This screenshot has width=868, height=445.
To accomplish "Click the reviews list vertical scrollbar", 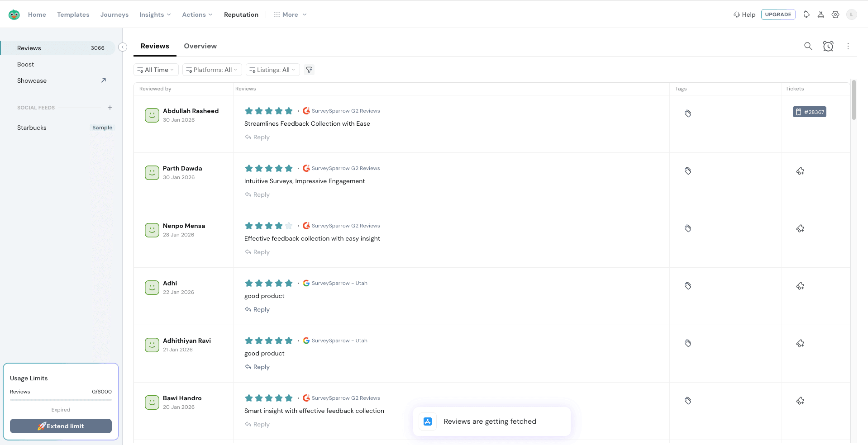I will [x=854, y=99].
